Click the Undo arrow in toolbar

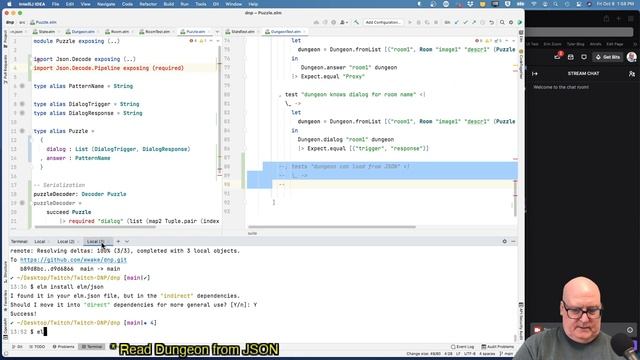click(x=491, y=22)
